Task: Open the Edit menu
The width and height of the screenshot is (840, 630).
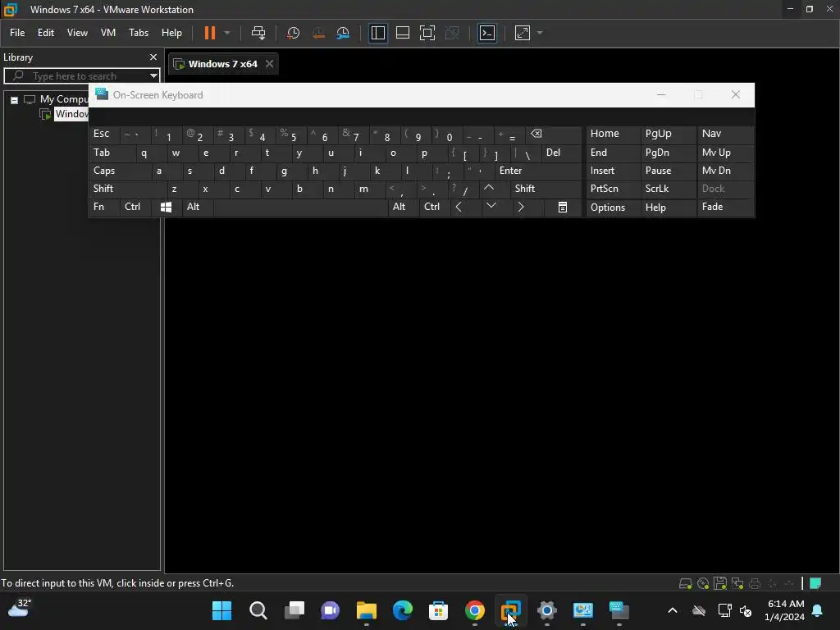Action: pos(46,33)
